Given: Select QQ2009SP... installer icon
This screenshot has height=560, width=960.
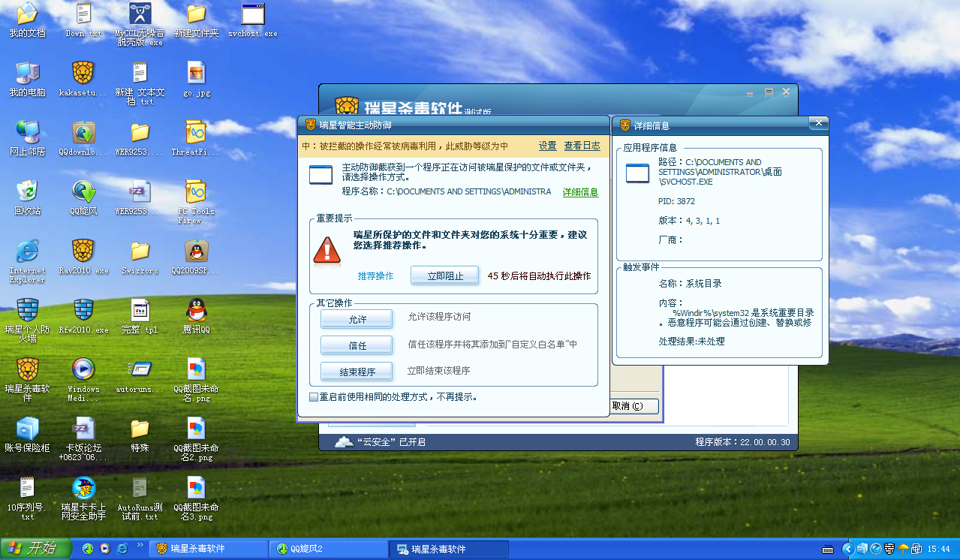Looking at the screenshot, I should click(x=196, y=257).
